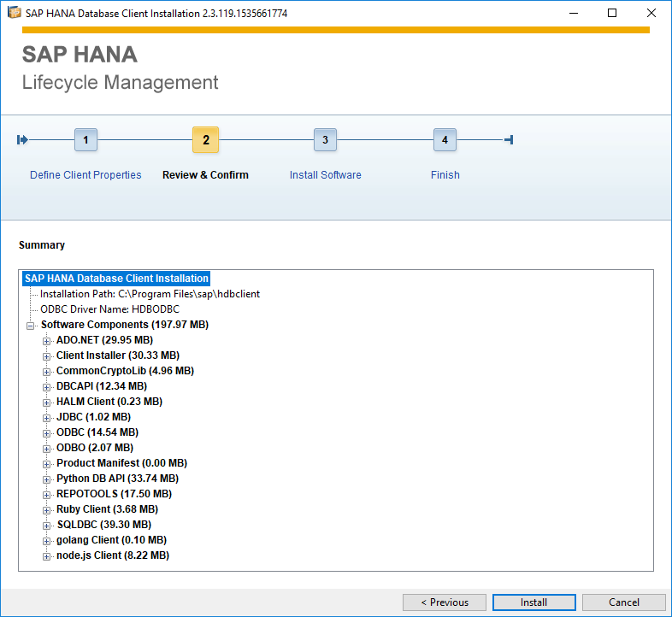Select step 1 box in wizard
This screenshot has width=672, height=617.
[x=85, y=139]
